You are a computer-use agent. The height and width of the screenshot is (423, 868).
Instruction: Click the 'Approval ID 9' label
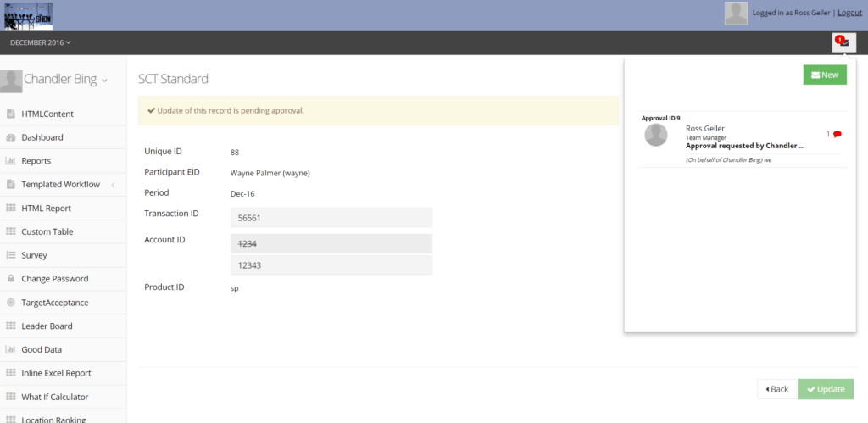(x=660, y=118)
